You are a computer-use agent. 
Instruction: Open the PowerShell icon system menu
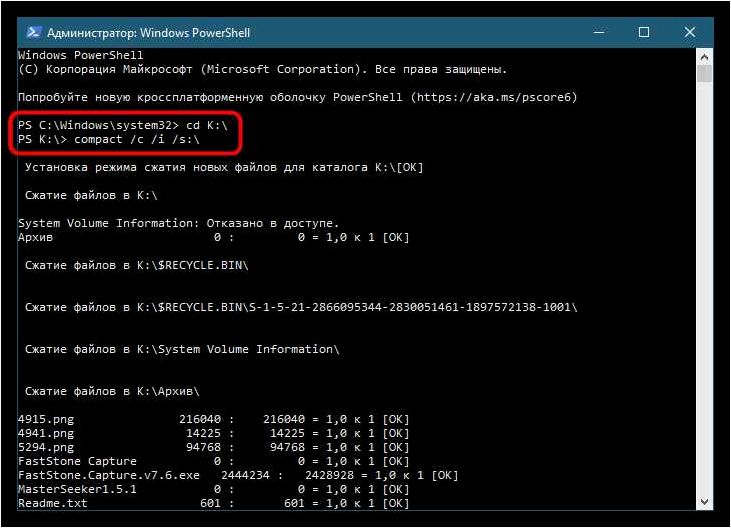click(x=34, y=33)
